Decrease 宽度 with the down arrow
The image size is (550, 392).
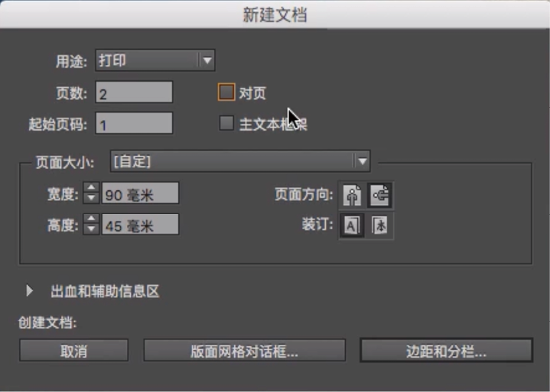[x=92, y=199]
